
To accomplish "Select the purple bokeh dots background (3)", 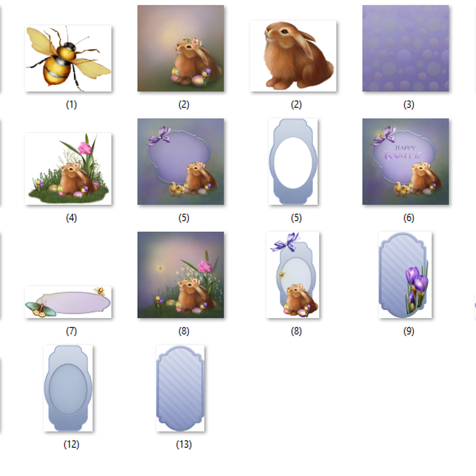I will click(405, 48).
